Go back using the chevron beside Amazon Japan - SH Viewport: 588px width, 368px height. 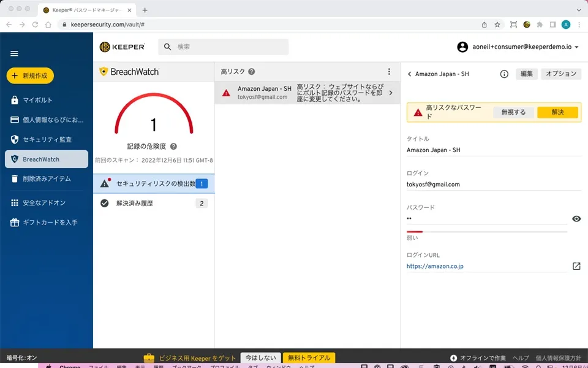(x=409, y=73)
